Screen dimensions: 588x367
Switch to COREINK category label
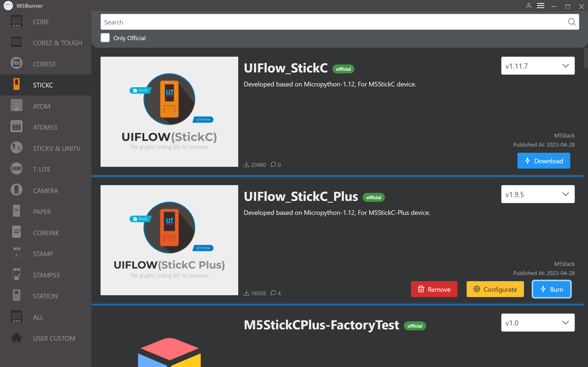click(x=46, y=233)
